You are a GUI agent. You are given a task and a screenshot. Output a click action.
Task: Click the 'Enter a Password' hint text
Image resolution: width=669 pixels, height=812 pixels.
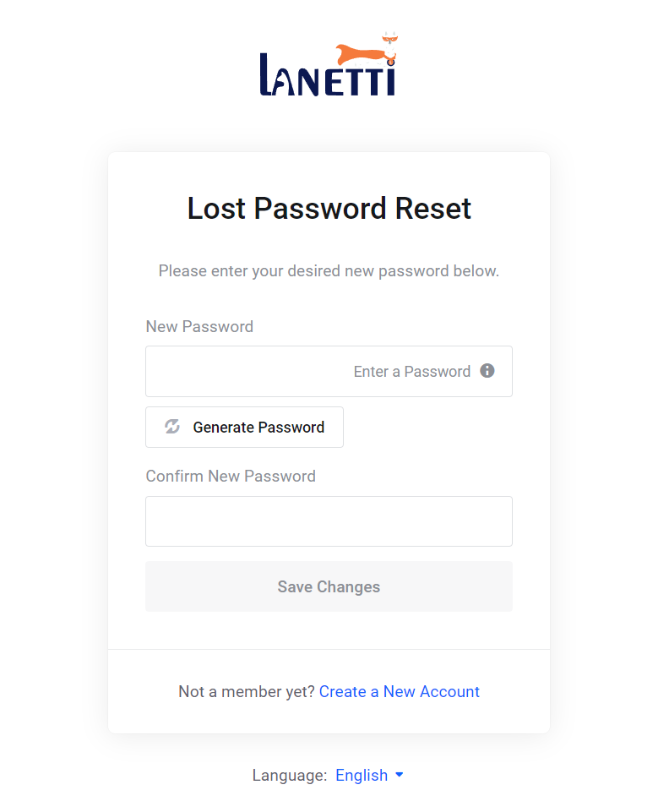pyautogui.click(x=412, y=372)
